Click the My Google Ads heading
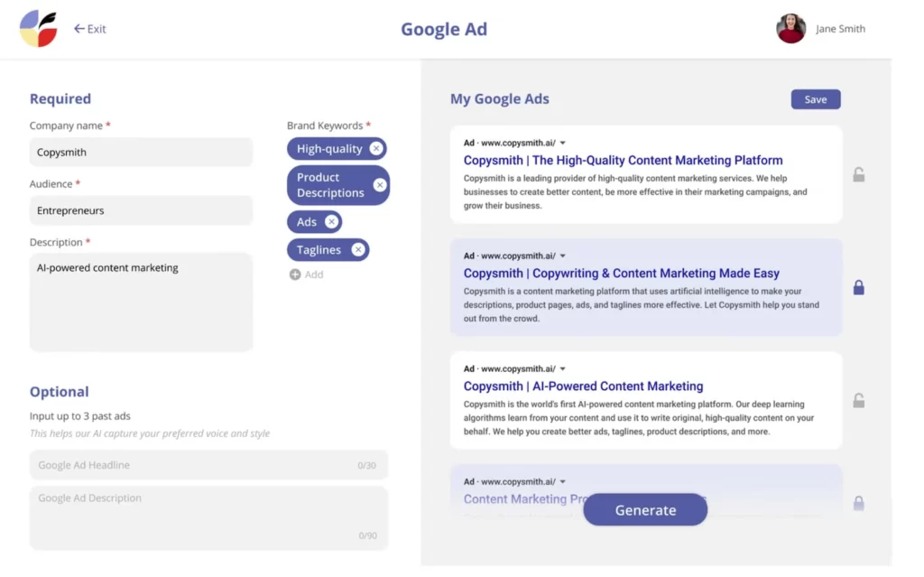Viewport: 924px width, 577px height. [499, 98]
